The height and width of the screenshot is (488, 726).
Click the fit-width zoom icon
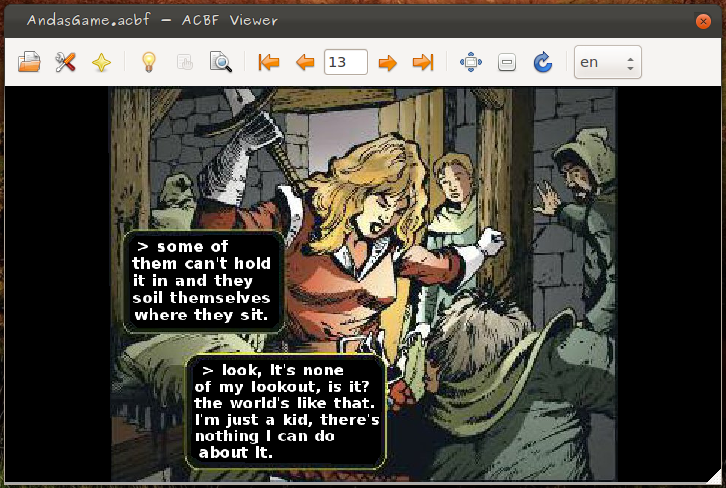coord(507,62)
